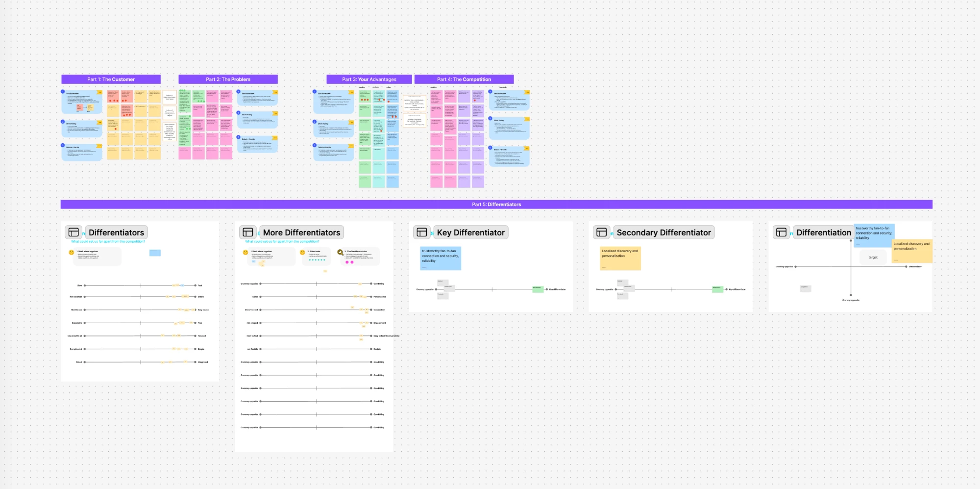Viewport: 980px width, 489px height.
Task: Click the Personalized label in More Differentiators
Action: point(380,297)
